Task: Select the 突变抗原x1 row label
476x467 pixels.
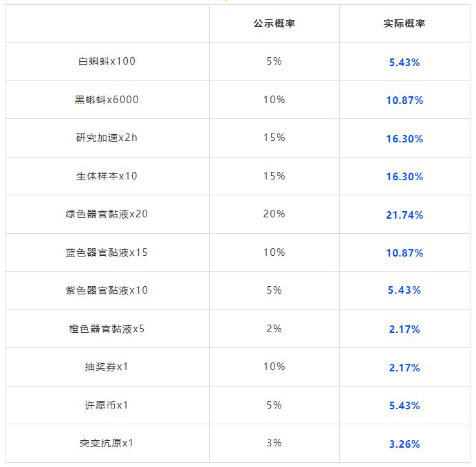Action: tap(107, 443)
